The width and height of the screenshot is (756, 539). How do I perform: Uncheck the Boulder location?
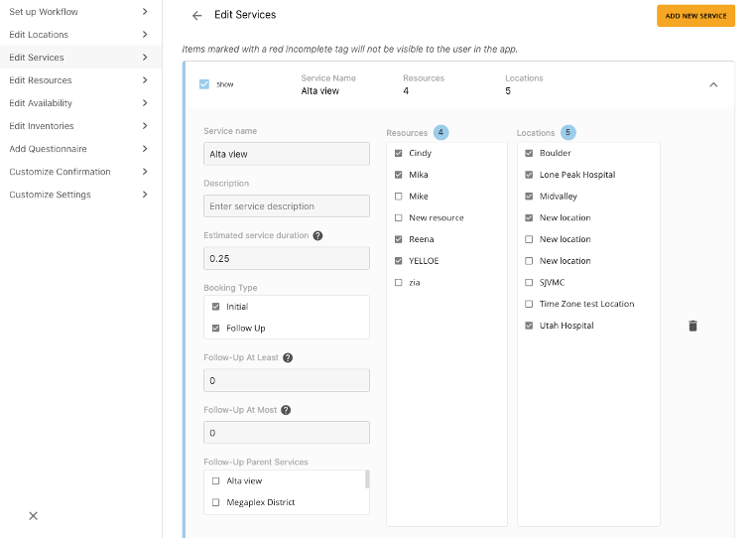click(x=529, y=154)
